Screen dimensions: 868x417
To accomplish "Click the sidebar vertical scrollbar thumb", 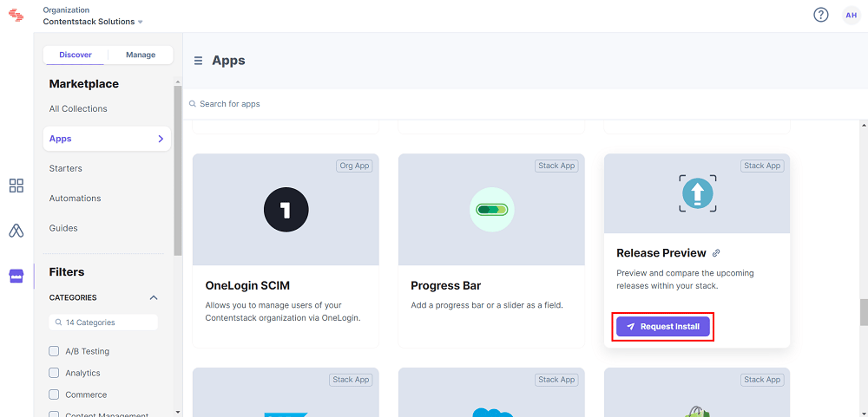I will (x=178, y=171).
